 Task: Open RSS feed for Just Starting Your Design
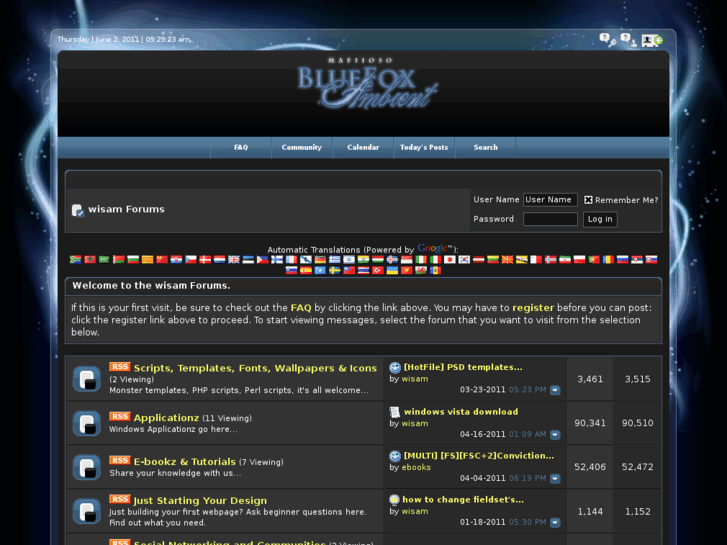[x=120, y=499]
